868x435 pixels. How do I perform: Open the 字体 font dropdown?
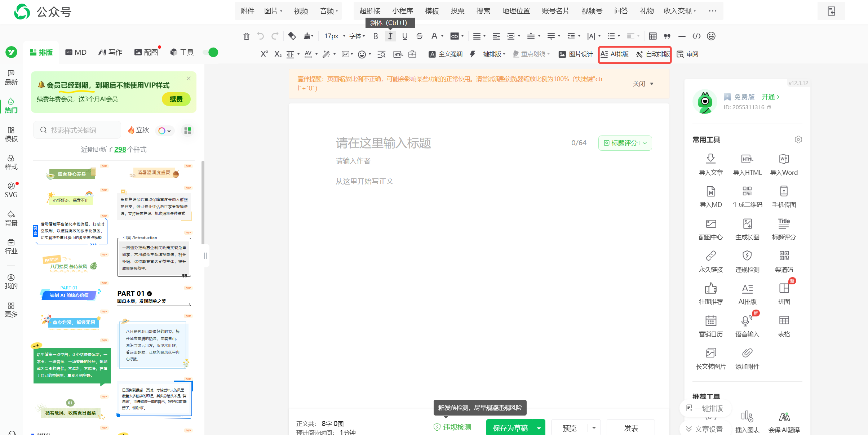coord(357,36)
